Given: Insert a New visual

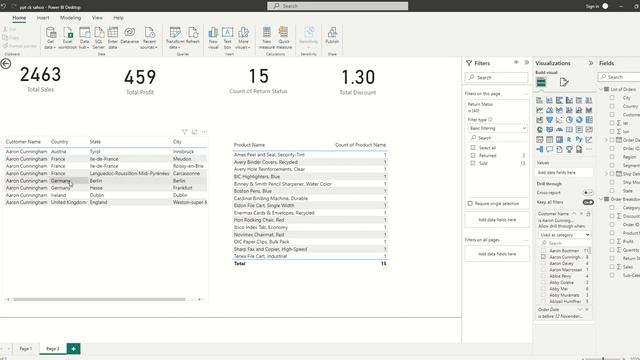Looking at the screenshot, I should 213,38.
